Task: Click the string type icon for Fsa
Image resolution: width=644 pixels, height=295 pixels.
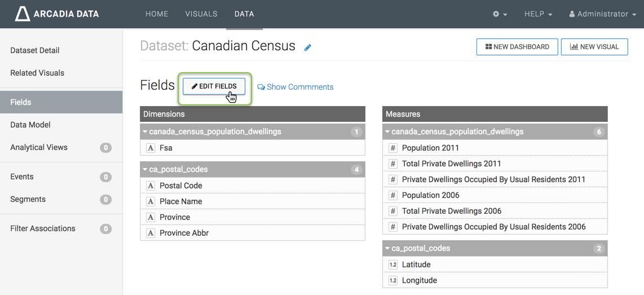Action: tap(151, 148)
